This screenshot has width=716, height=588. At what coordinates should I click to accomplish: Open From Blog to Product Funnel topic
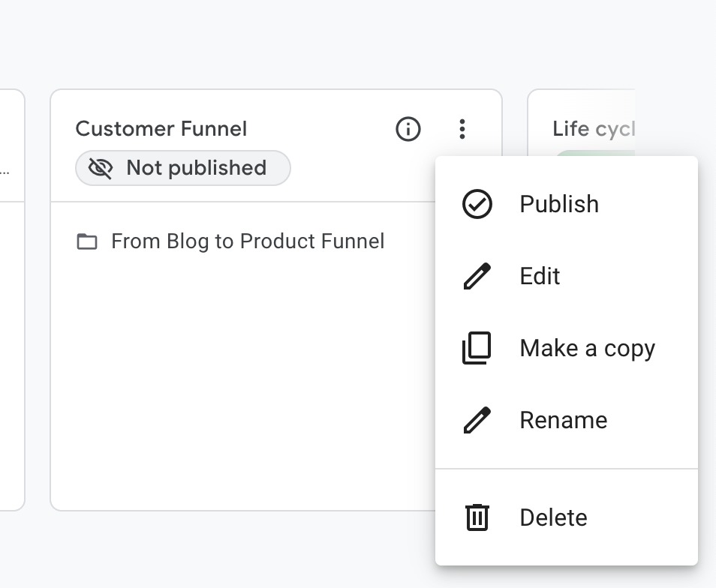[x=248, y=241]
